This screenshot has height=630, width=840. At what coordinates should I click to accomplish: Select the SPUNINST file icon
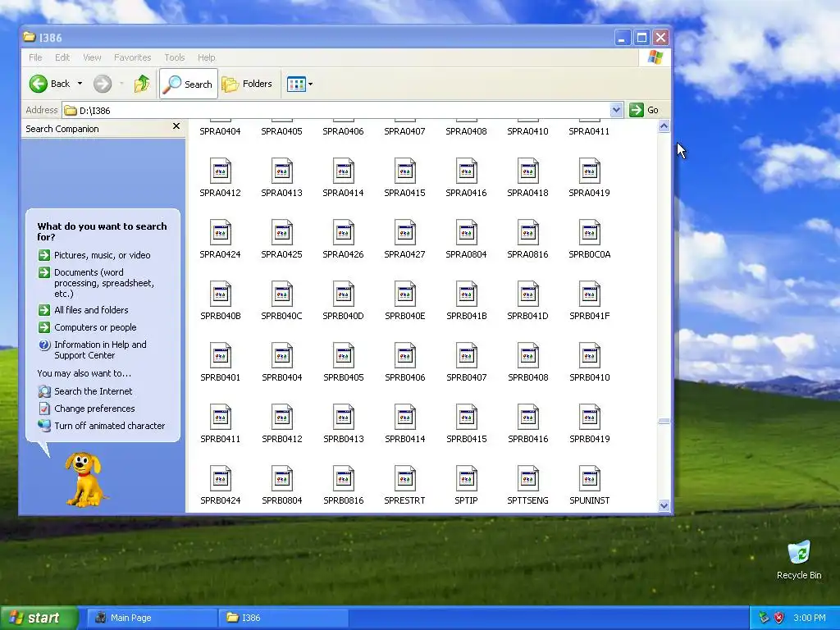[x=589, y=479]
